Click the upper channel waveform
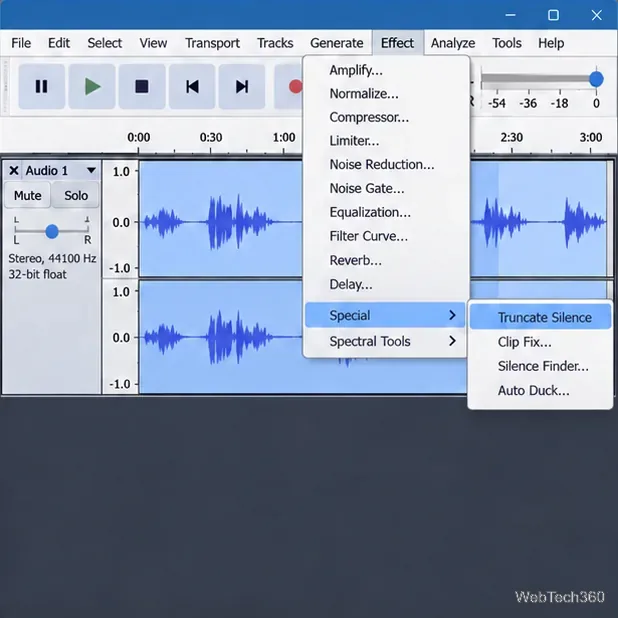618x618 pixels. (x=221, y=219)
